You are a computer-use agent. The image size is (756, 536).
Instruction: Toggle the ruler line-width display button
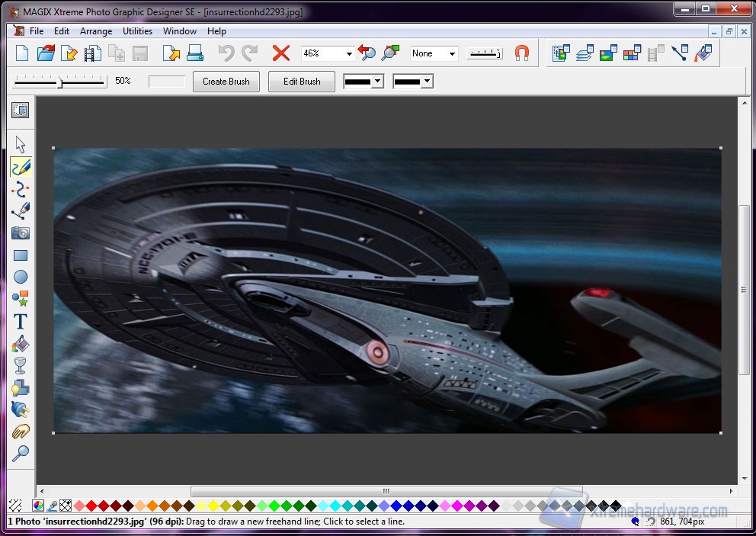point(485,53)
